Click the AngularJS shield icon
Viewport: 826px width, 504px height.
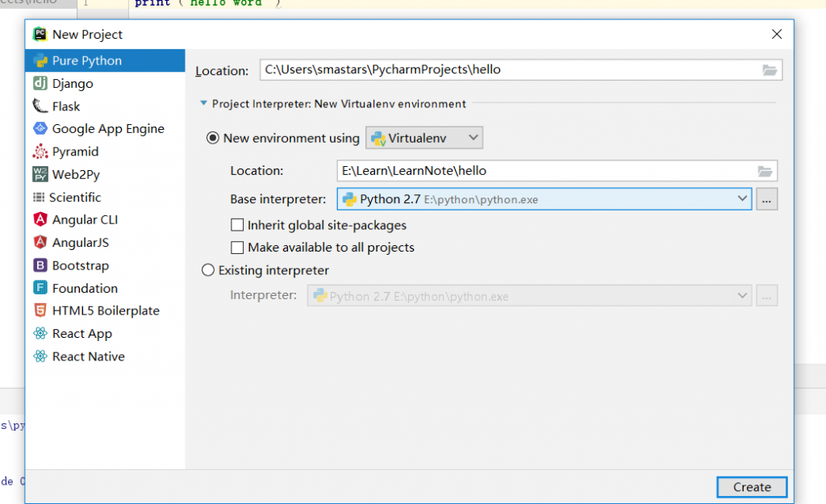pos(40,242)
